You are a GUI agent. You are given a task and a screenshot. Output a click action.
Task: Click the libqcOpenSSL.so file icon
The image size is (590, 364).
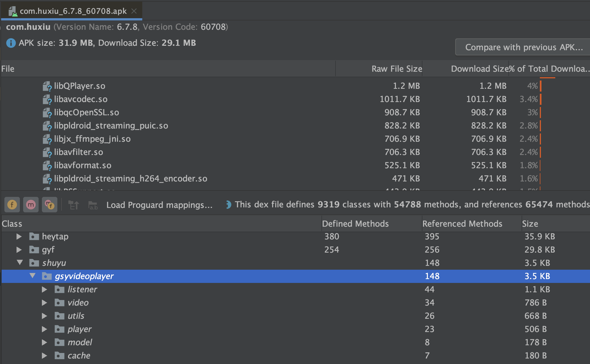click(47, 113)
